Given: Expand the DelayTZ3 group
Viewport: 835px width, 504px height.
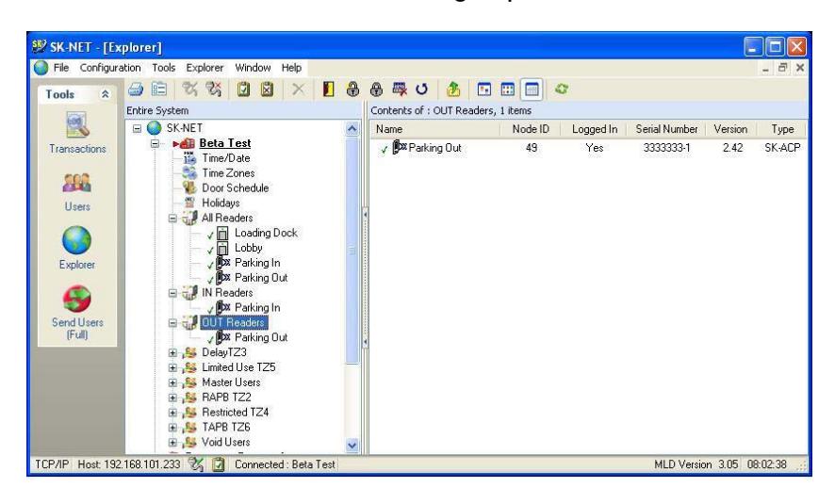Looking at the screenshot, I should pyautogui.click(x=172, y=352).
